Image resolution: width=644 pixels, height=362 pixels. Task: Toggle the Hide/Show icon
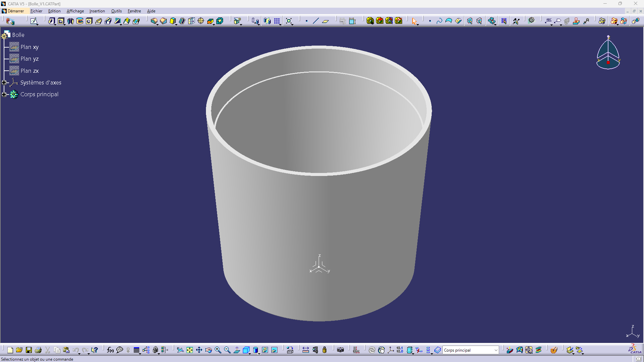tap(265, 350)
